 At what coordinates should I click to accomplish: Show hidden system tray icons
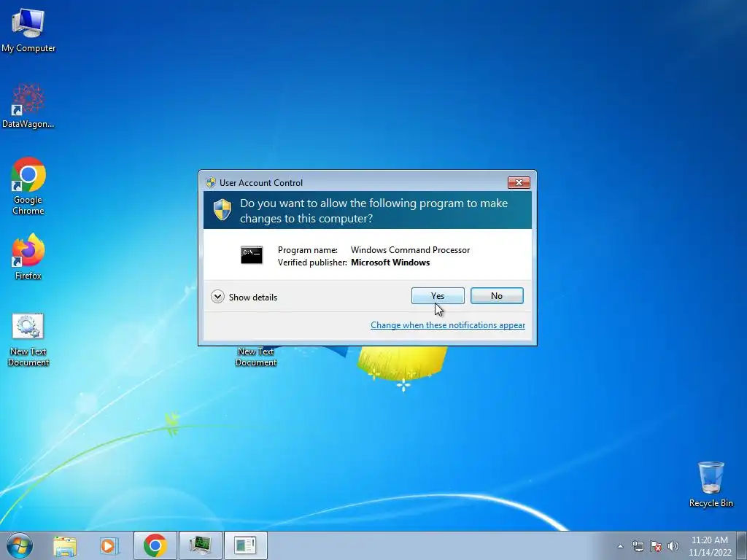[x=620, y=546]
